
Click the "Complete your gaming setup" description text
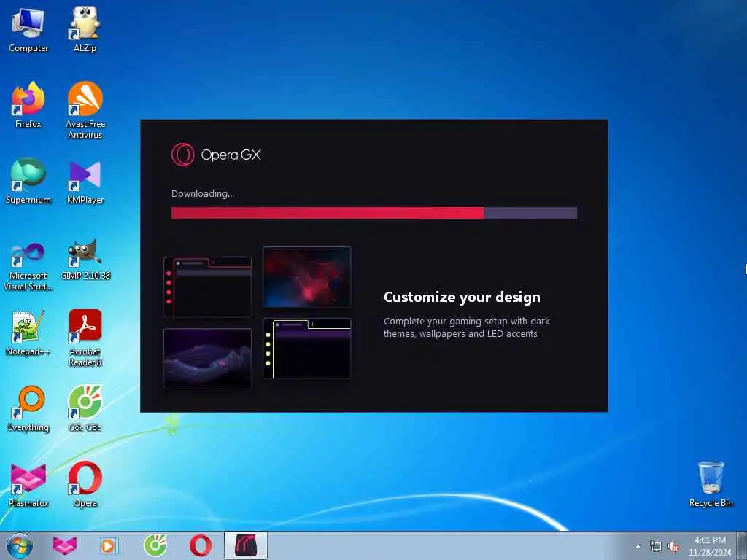click(x=466, y=327)
